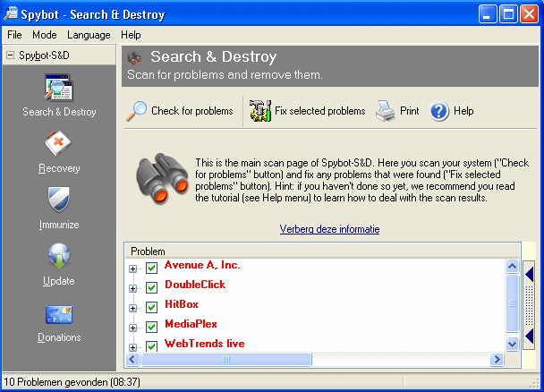Click the Print toolbar label
Viewport: 544px width, 392px height.
410,111
